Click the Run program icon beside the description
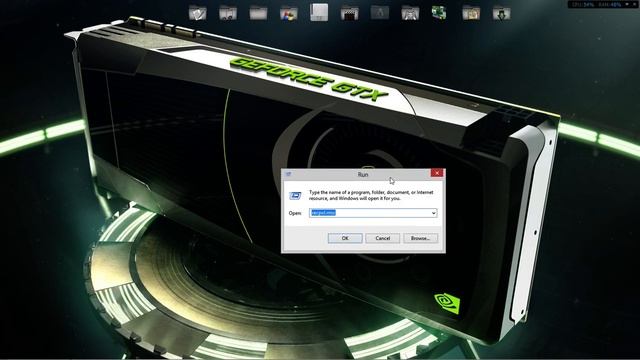Screen dimensions: 640x360 point(295,196)
